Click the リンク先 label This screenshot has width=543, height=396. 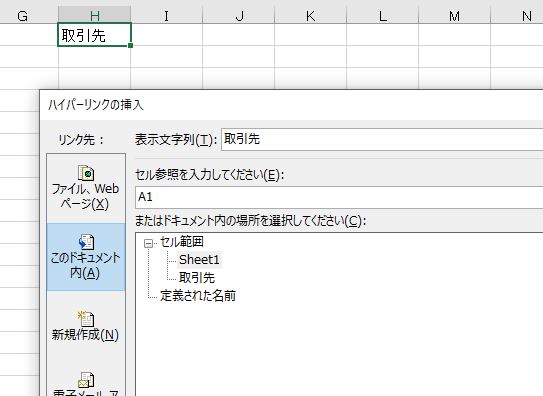pyautogui.click(x=81, y=140)
